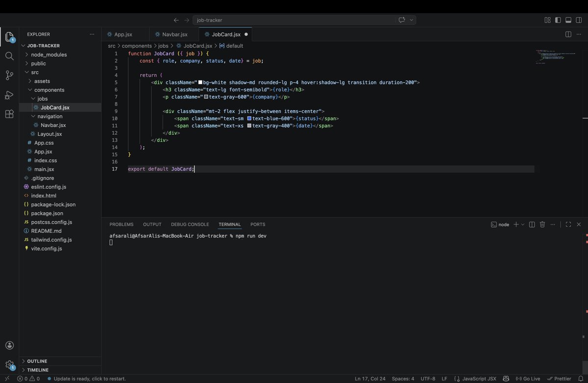
Task: Click the Explorer more actions ellipsis
Action: click(92, 34)
